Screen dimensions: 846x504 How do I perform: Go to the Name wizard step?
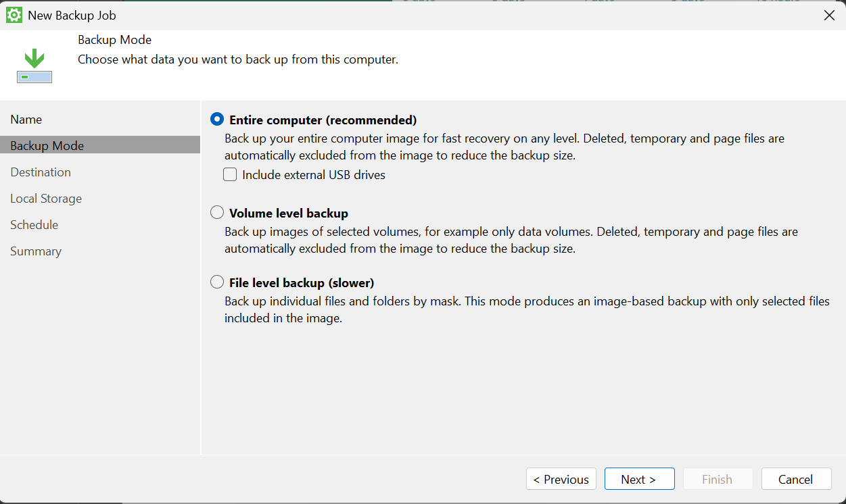tap(26, 120)
